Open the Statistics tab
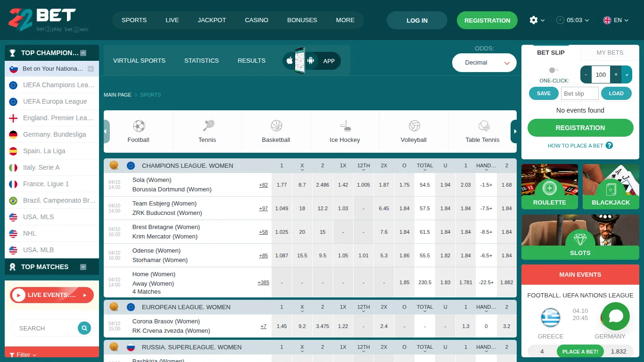644x362 pixels. click(x=201, y=60)
